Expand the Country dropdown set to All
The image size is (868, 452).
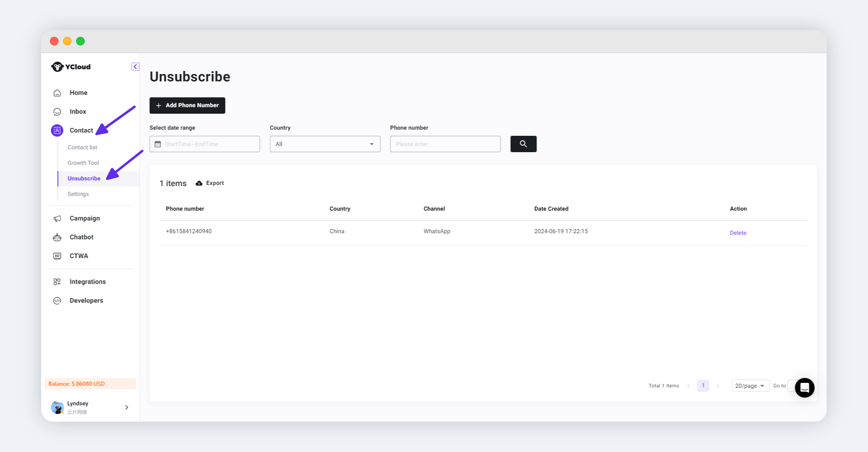click(325, 144)
